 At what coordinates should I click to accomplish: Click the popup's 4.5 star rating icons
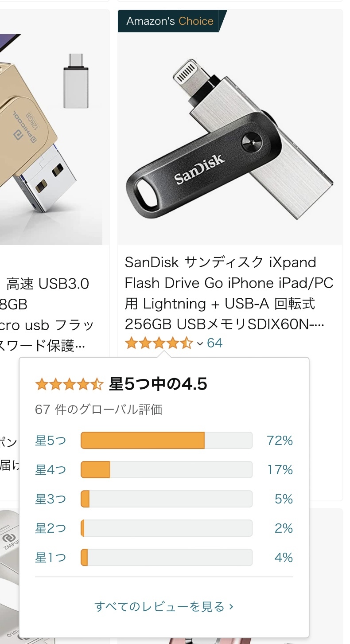point(69,384)
